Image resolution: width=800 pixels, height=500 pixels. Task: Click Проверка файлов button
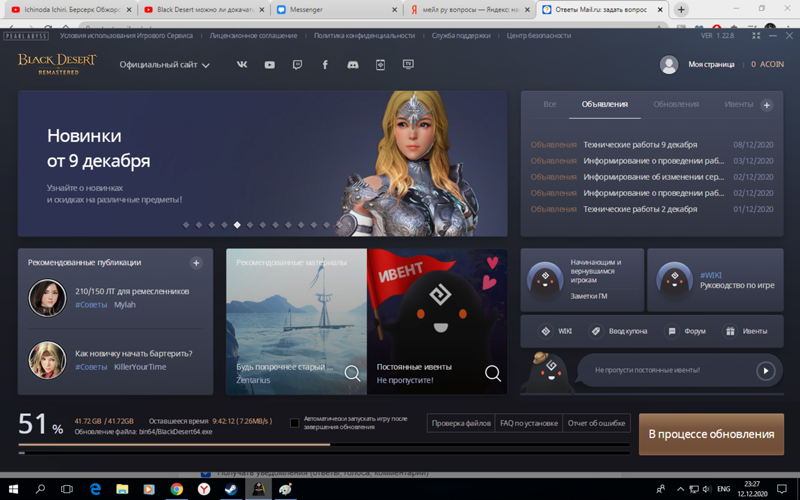(461, 423)
